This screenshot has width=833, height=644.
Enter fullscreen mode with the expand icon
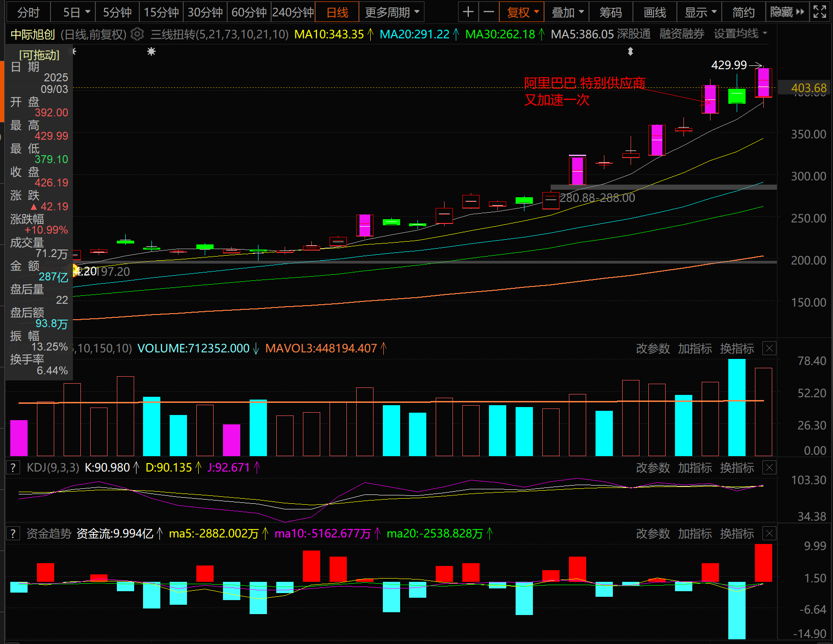point(820,12)
